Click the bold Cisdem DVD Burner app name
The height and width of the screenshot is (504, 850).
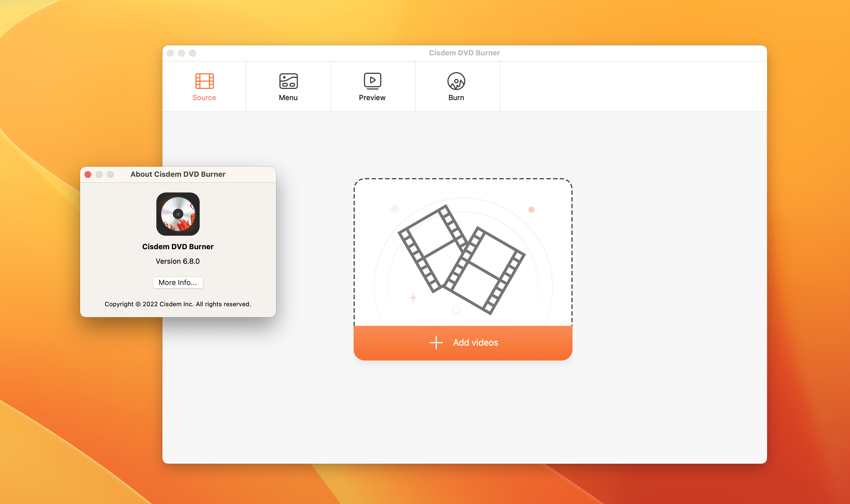[x=178, y=247]
